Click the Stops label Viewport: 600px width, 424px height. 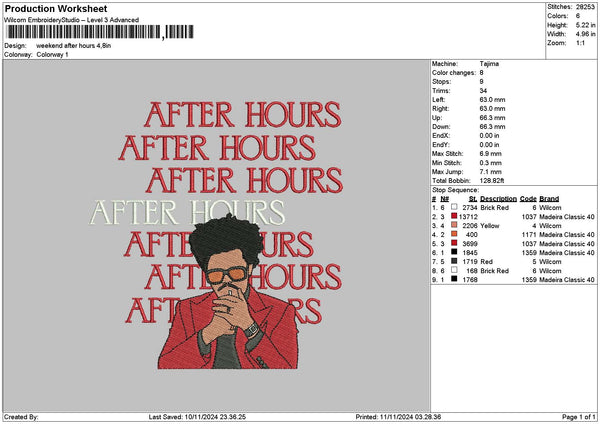[442, 82]
